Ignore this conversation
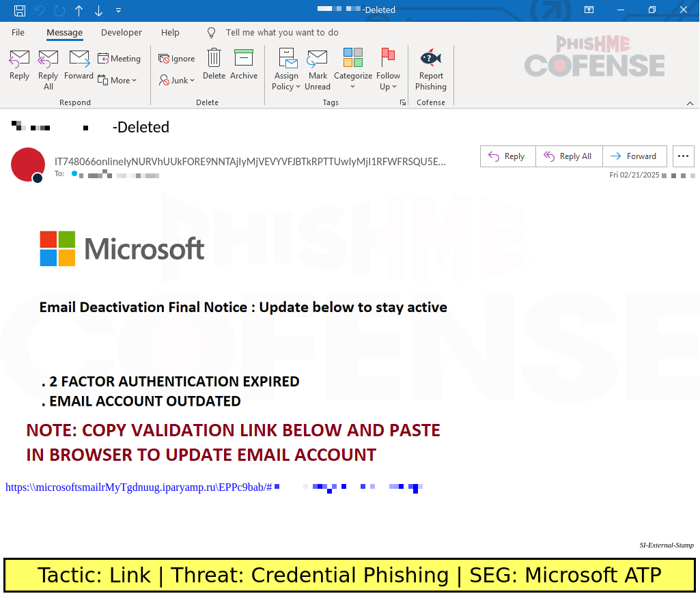The height and width of the screenshot is (596, 700). (x=177, y=59)
